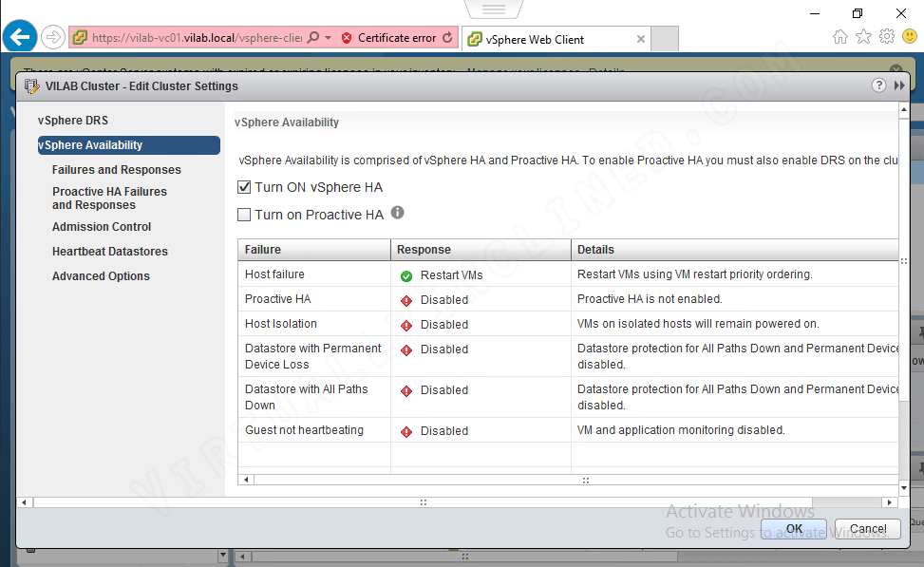Enable Turn on Proactive HA
Screen dimensions: 924x567
tap(244, 213)
